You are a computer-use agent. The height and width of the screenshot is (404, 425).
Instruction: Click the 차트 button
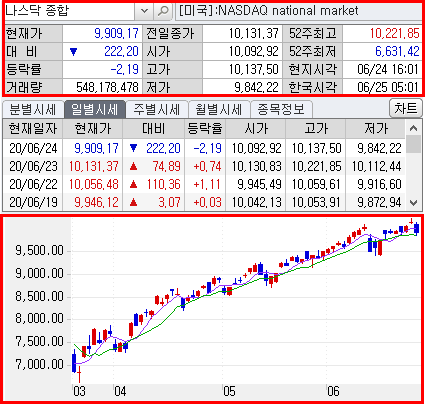point(406,108)
